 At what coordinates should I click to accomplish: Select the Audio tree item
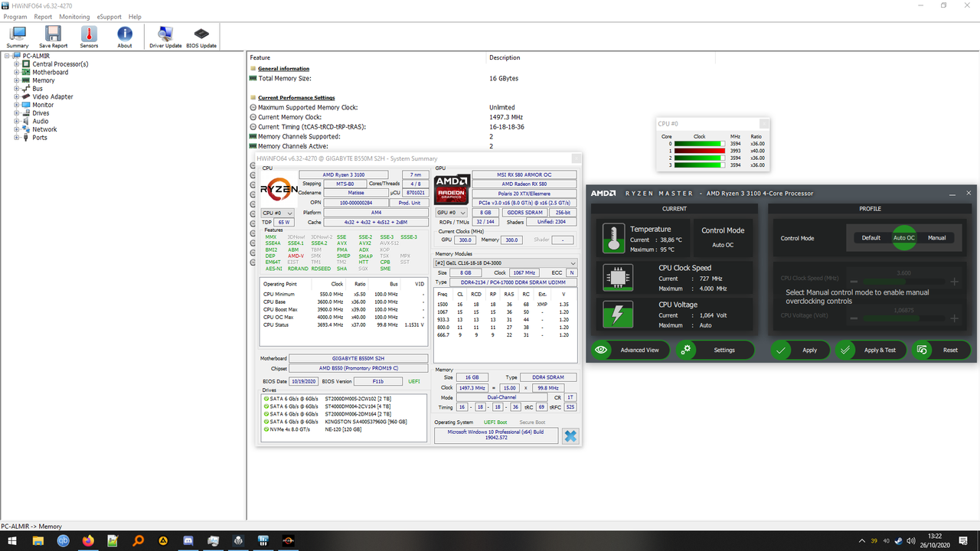(41, 121)
